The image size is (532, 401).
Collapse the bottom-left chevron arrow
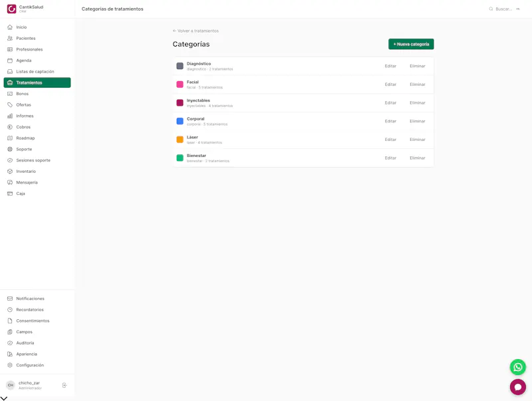pos(4,398)
